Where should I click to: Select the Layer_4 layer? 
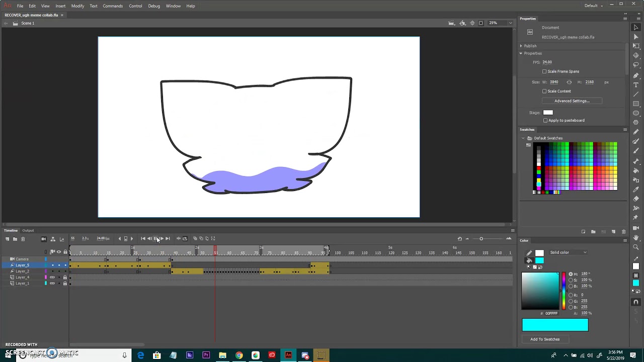[22, 278]
